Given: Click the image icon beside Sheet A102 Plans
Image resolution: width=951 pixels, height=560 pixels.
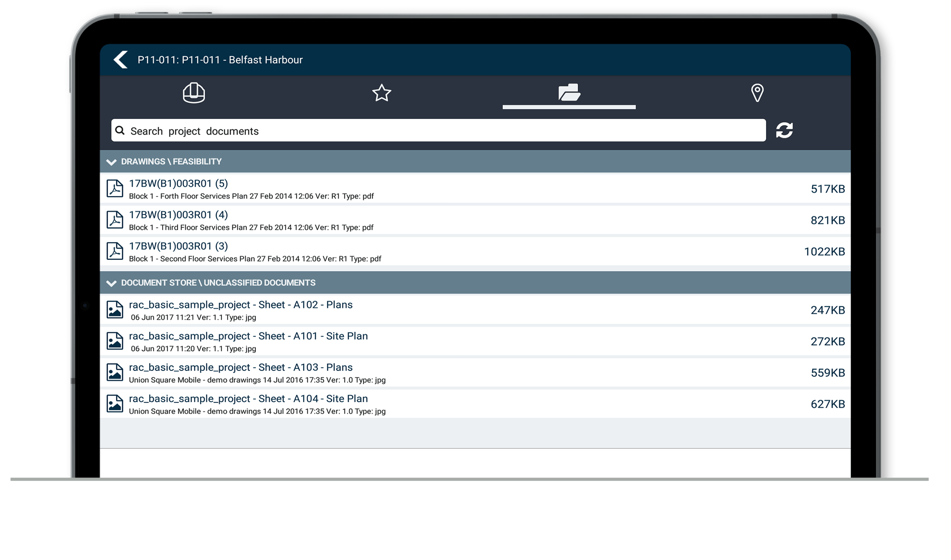Looking at the screenshot, I should (115, 309).
